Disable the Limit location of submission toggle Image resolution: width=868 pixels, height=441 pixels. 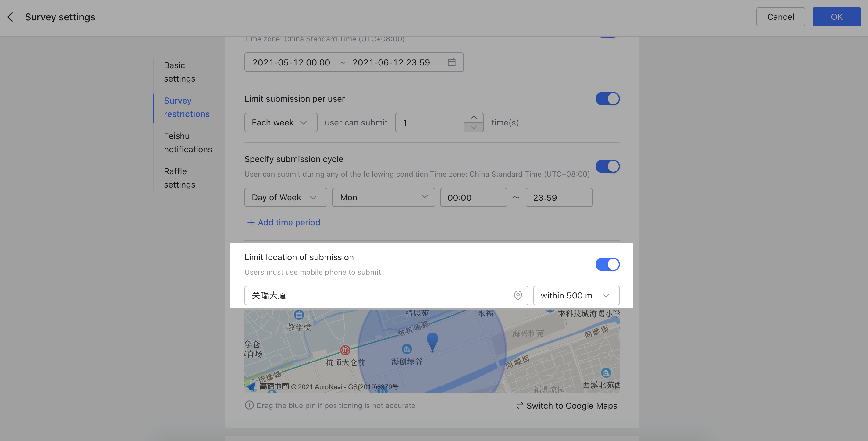[x=607, y=264]
